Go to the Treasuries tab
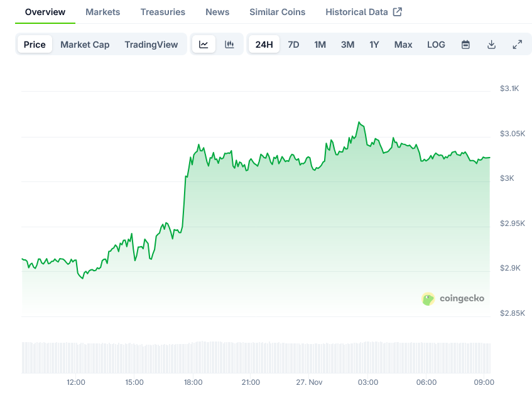 pos(163,12)
